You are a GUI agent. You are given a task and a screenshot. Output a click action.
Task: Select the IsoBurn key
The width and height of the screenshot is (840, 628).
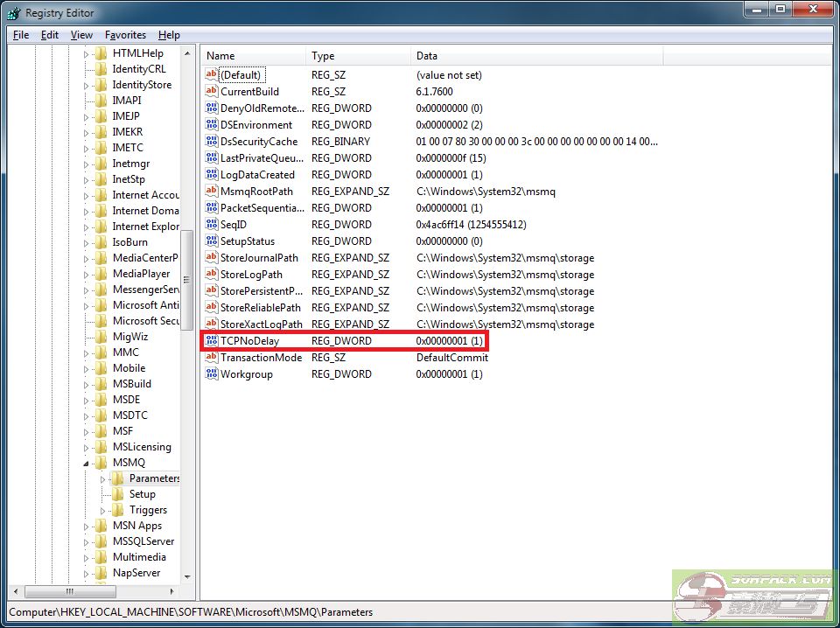[130, 242]
